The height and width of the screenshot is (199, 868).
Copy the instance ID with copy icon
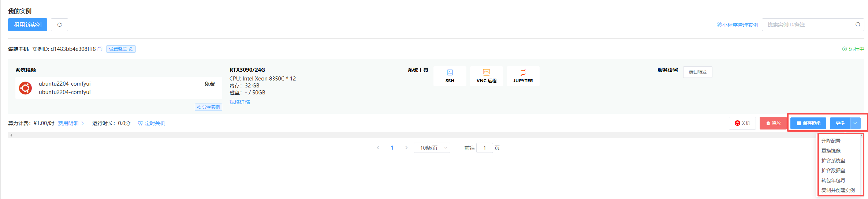click(x=100, y=49)
